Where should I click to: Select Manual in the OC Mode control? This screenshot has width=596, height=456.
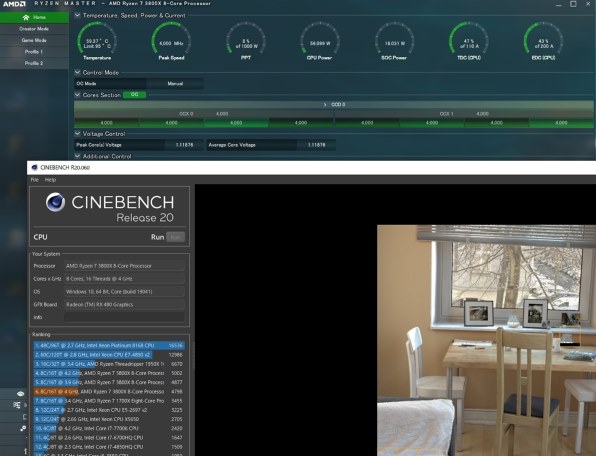(x=175, y=84)
